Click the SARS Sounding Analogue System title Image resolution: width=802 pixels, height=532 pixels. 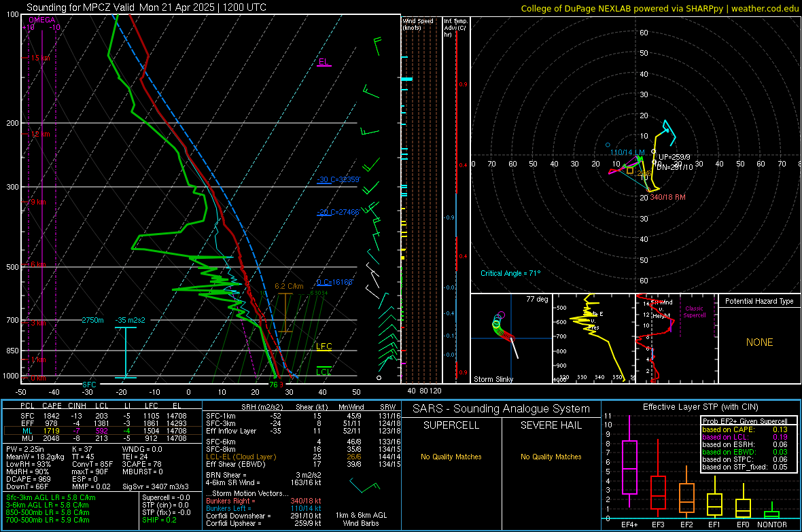502,409
